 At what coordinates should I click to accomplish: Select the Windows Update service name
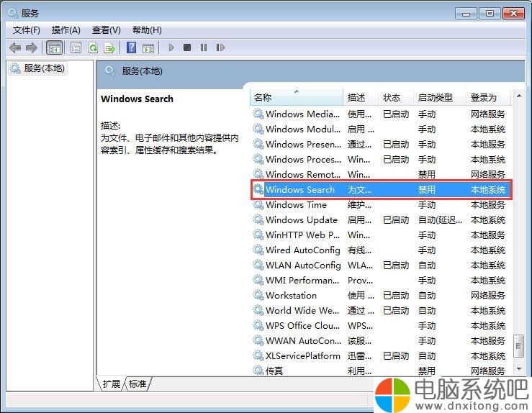point(302,219)
